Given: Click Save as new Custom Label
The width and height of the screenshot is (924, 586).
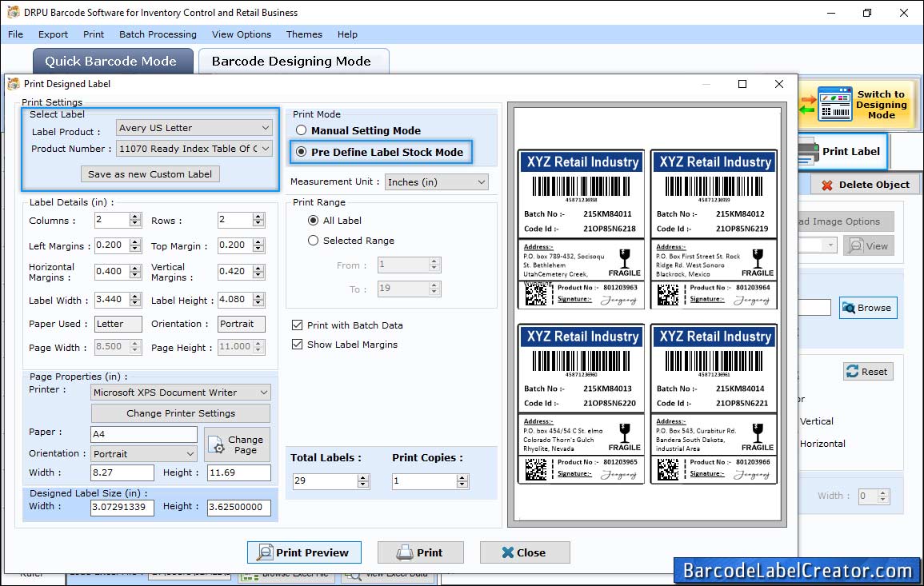Looking at the screenshot, I should (x=150, y=173).
